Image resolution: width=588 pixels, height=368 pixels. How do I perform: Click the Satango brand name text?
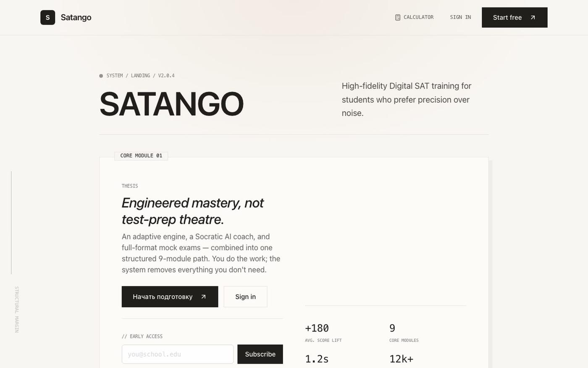[76, 17]
